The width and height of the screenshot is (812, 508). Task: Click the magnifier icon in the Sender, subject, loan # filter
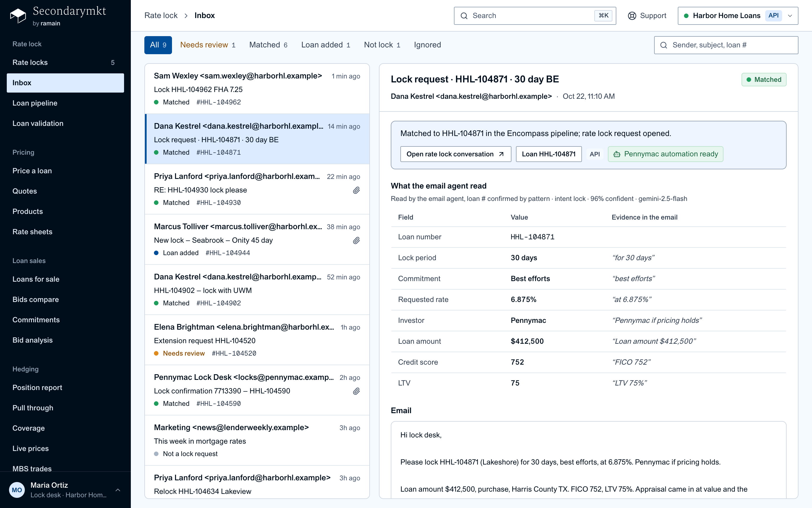point(664,45)
